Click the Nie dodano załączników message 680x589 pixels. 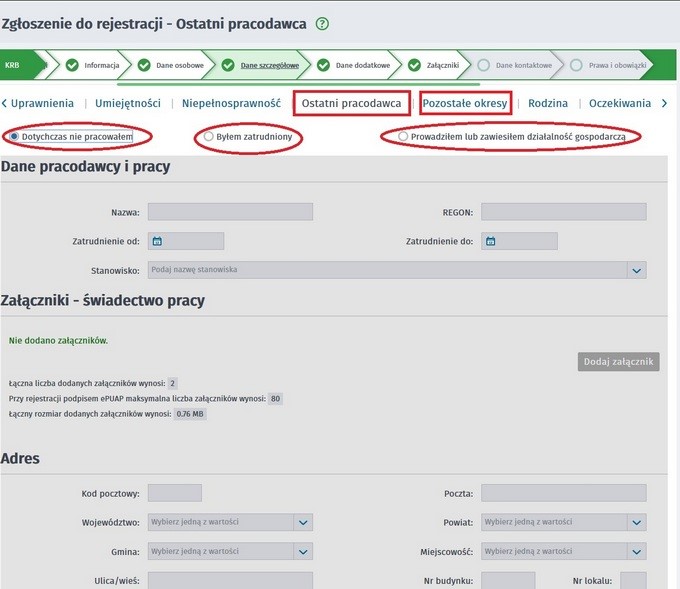(58, 340)
